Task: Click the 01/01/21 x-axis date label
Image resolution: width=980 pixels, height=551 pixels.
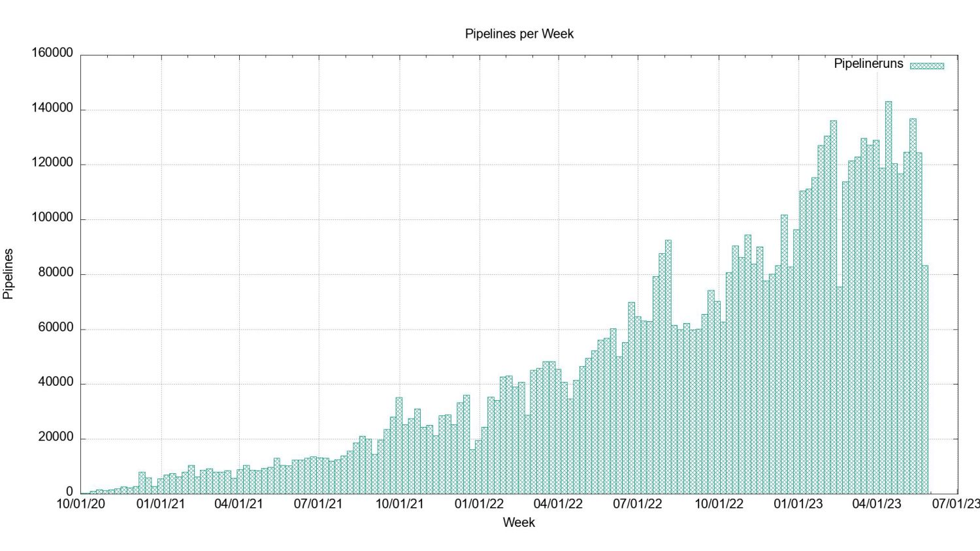Action: point(161,504)
